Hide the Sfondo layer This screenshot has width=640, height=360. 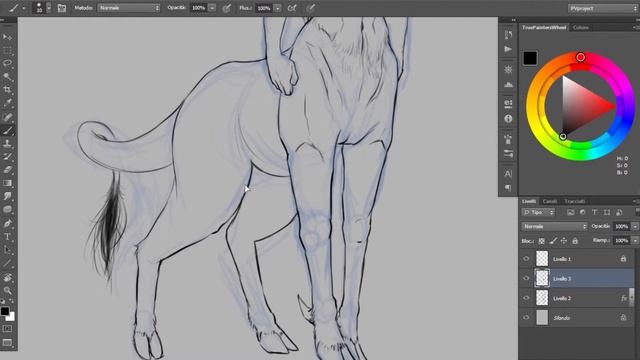pos(526,318)
